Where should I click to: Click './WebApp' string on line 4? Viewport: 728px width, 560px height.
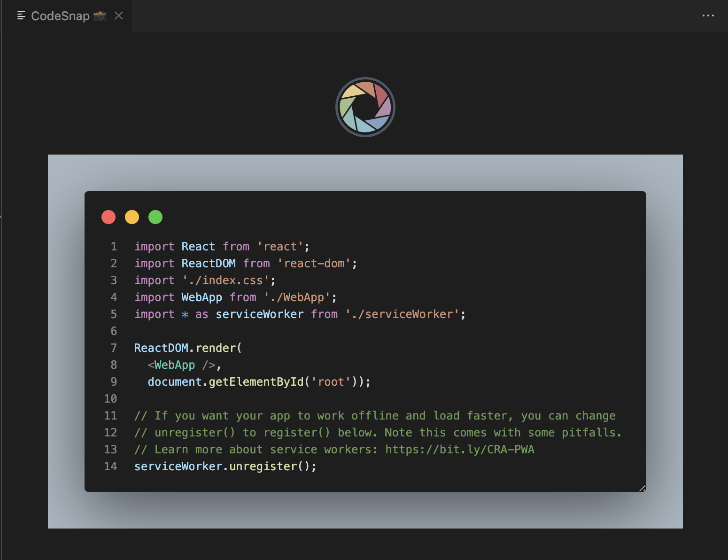click(297, 297)
